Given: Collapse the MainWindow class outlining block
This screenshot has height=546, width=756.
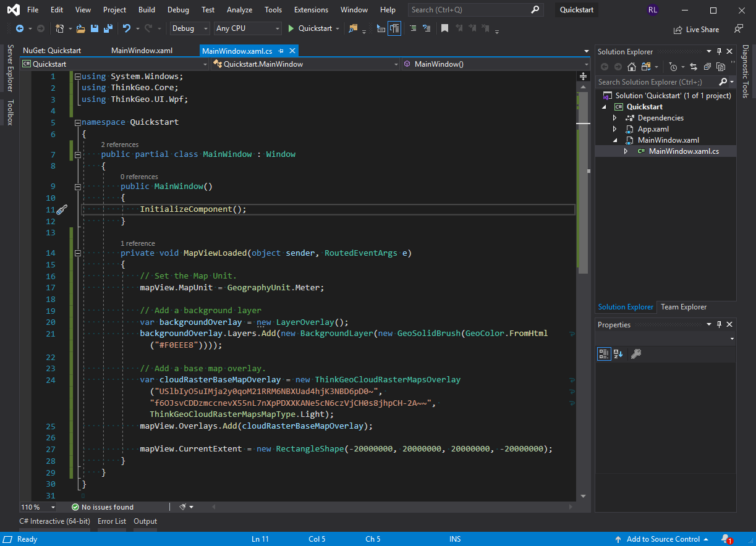Looking at the screenshot, I should [x=77, y=154].
